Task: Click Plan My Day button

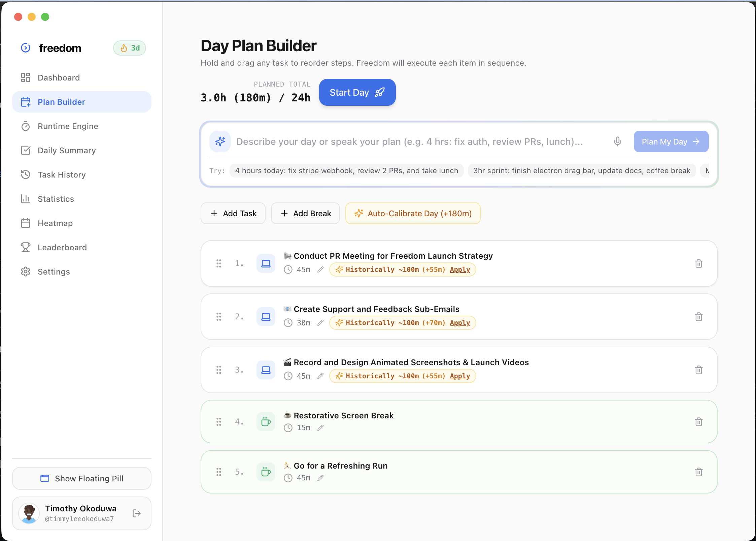Action: click(x=671, y=141)
